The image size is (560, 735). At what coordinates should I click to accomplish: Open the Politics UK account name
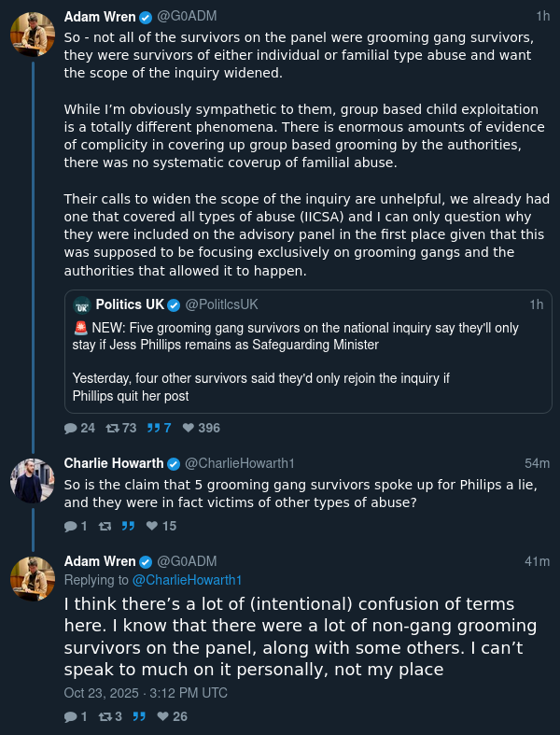tap(130, 304)
